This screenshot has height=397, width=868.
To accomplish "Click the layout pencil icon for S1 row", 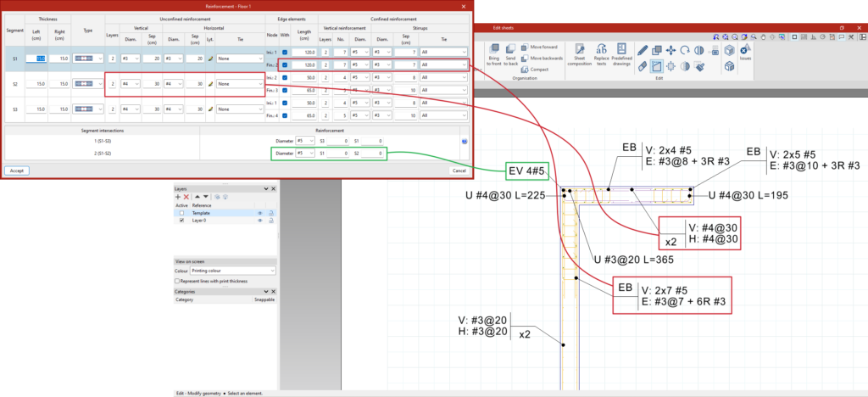I will tap(210, 59).
